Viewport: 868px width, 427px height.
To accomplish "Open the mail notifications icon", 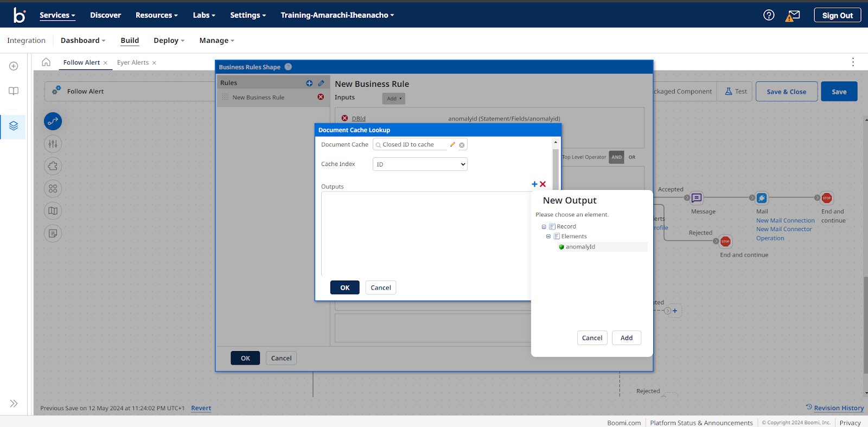I will click(x=793, y=15).
